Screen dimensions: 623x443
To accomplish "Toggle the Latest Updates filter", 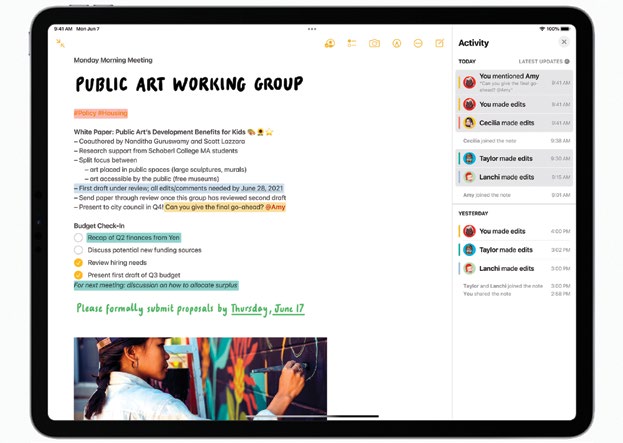I will click(544, 61).
